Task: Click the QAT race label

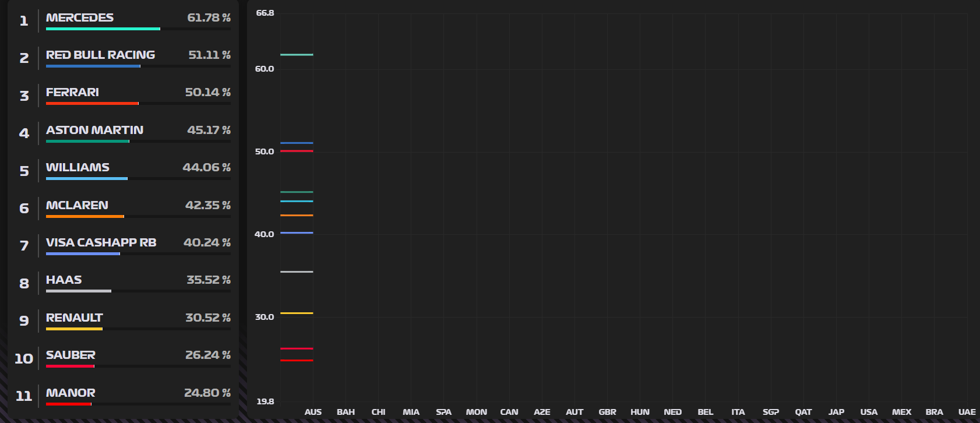Action: coord(803,412)
